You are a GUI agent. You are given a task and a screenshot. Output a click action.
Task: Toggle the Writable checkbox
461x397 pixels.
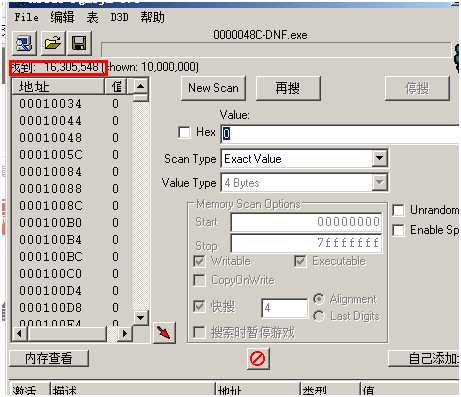(199, 261)
